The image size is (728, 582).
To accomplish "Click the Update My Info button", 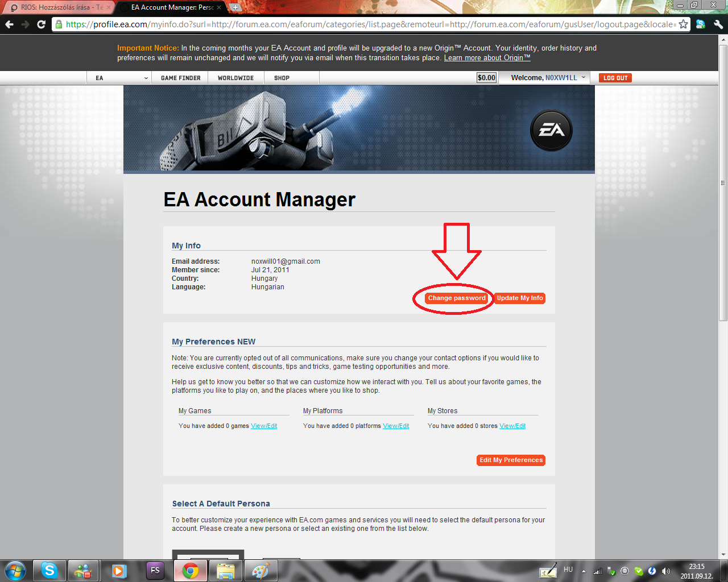I will click(x=520, y=298).
